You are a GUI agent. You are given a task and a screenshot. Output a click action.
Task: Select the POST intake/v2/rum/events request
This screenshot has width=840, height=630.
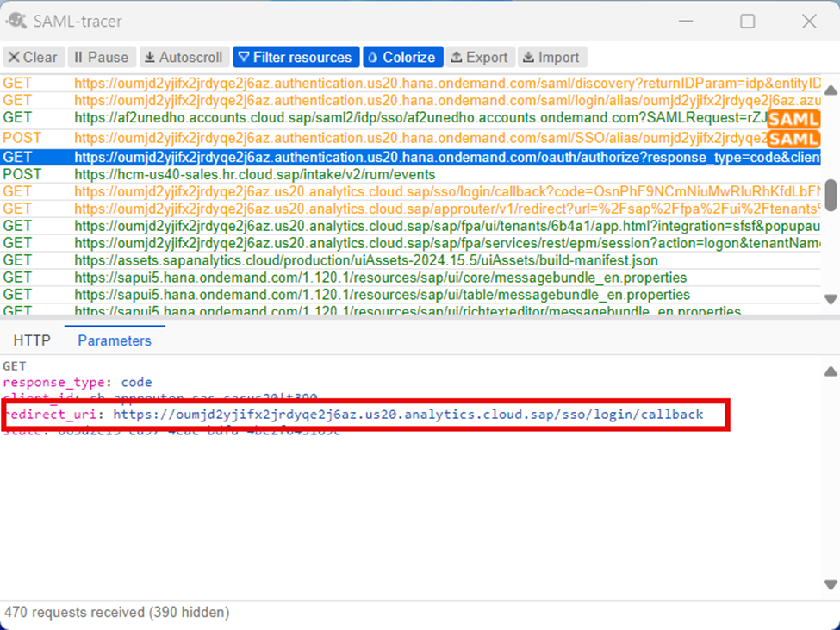tap(410, 174)
